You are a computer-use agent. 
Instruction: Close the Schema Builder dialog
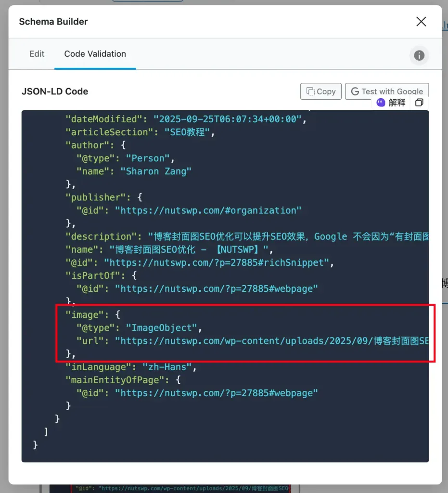coord(421,22)
